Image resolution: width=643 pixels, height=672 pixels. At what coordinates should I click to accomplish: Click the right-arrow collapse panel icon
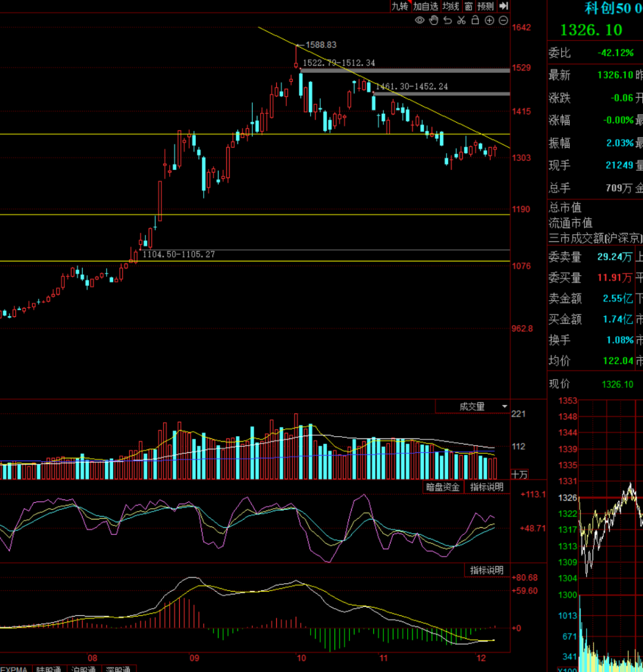coord(504,6)
